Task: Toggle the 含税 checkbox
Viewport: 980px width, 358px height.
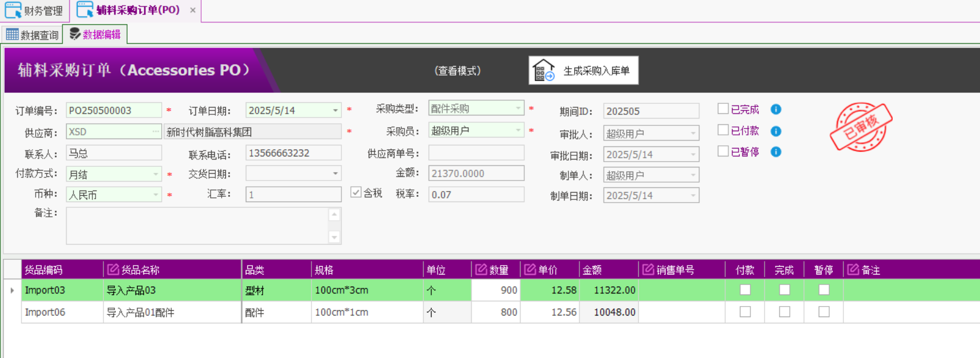Action: click(x=356, y=193)
